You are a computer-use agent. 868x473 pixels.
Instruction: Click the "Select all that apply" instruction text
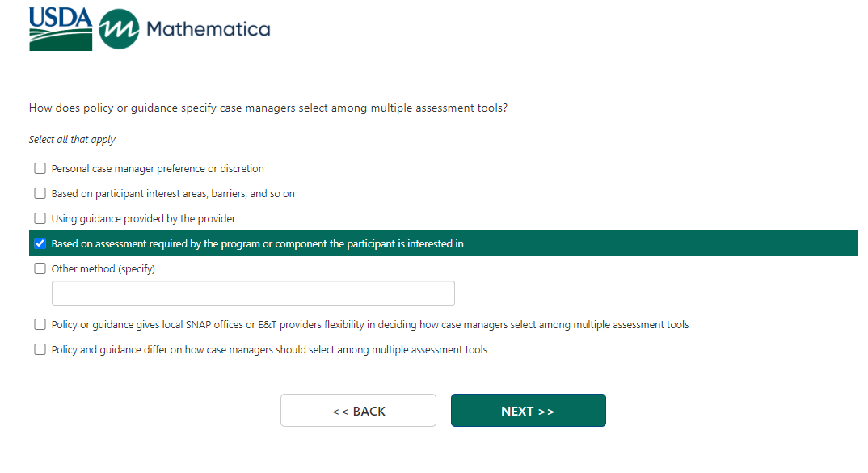[x=72, y=140]
